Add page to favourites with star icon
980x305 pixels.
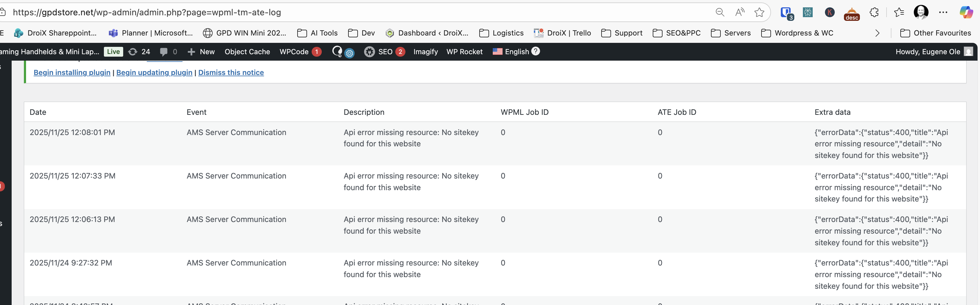pyautogui.click(x=759, y=12)
